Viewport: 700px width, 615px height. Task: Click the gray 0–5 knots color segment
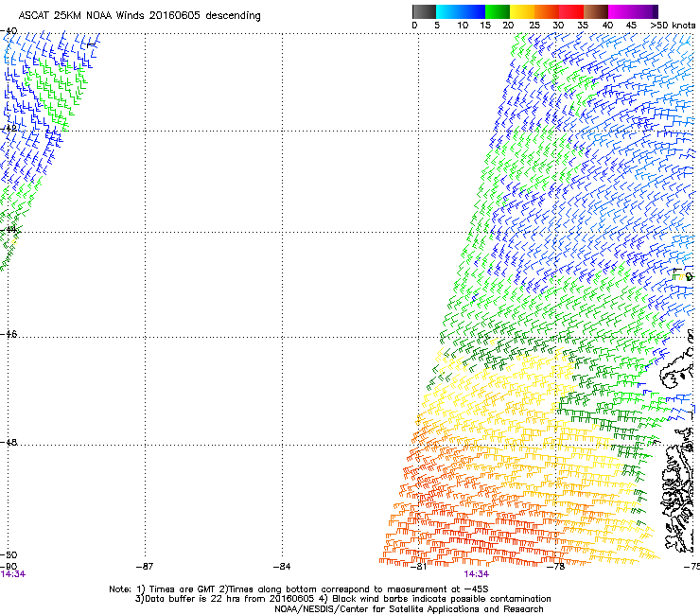424,11
